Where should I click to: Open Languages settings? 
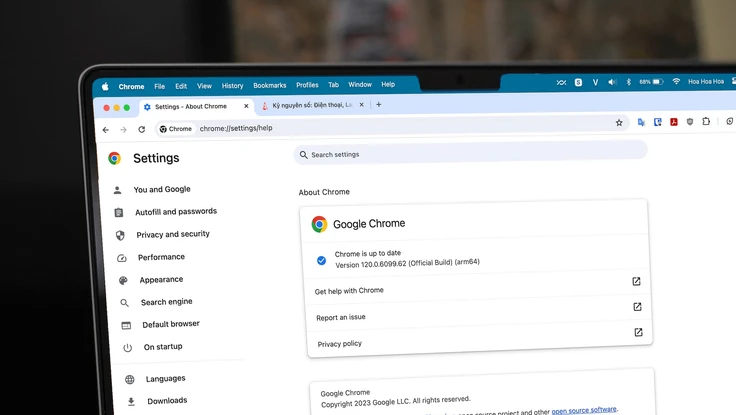[165, 378]
